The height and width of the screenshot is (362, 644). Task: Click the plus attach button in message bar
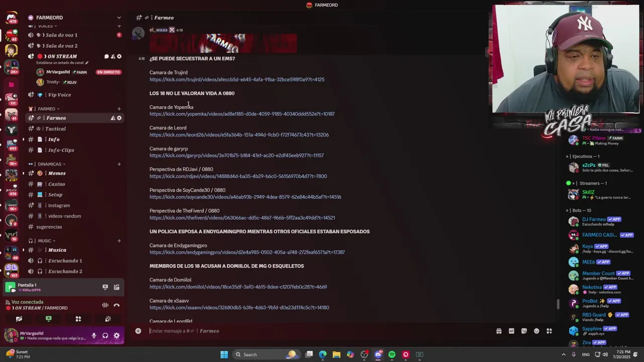click(138, 331)
